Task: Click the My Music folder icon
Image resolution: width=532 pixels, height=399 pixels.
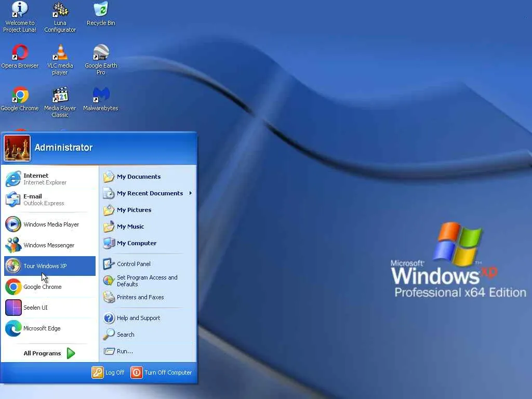Action: tap(109, 227)
